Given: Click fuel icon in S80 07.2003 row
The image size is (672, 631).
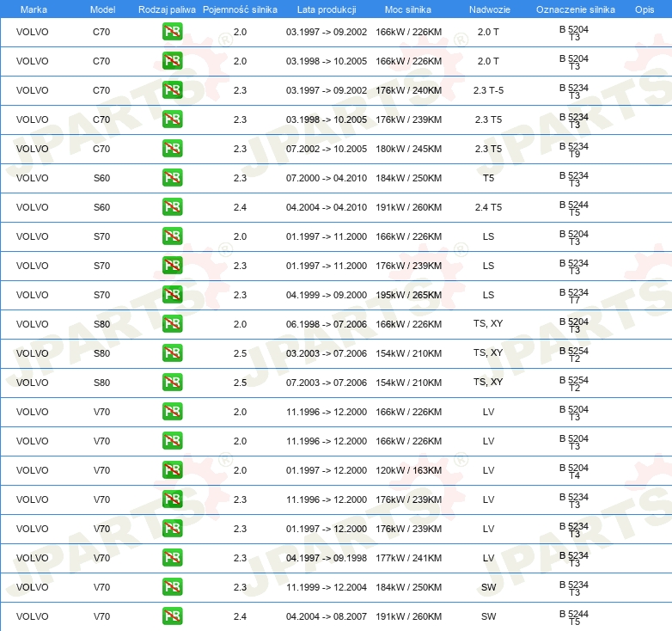Looking at the screenshot, I should [x=172, y=383].
